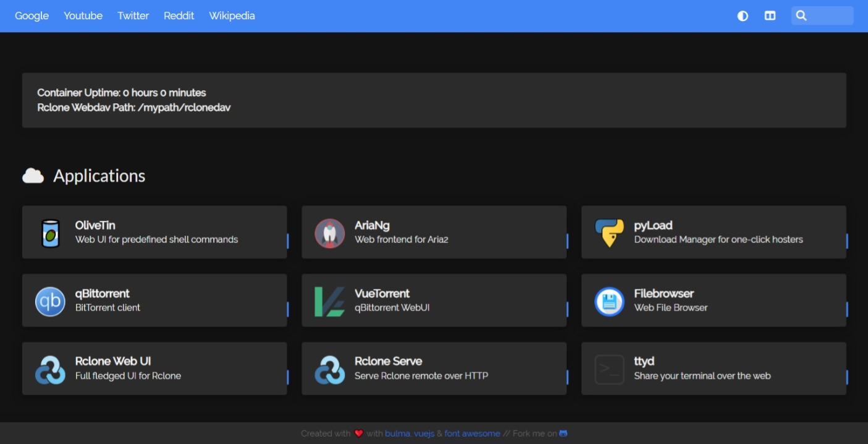Click 'Web UI for predefined shell commands'
868x444 pixels.
[x=156, y=239]
